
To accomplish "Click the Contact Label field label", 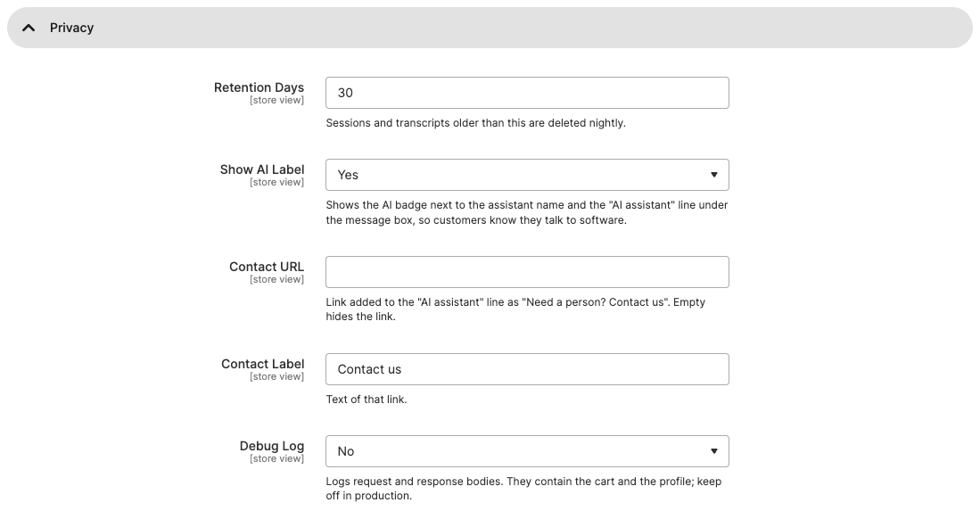I will 262,364.
